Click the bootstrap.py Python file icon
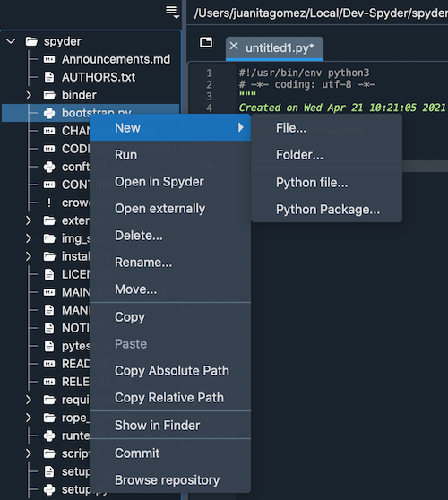Viewport: 448px width, 500px height. (49, 113)
